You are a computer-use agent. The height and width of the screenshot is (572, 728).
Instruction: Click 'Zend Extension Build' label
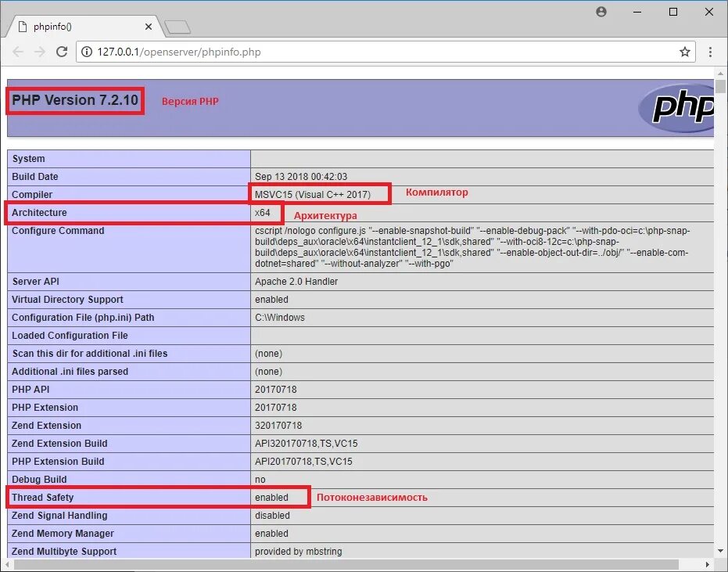coord(59,444)
